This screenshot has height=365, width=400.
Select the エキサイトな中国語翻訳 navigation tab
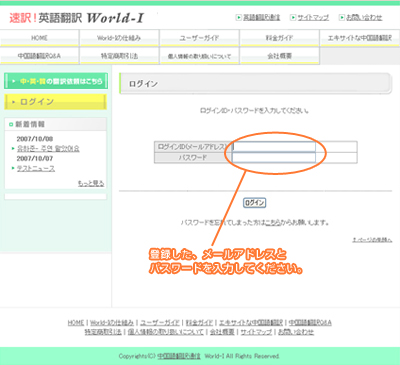360,38
